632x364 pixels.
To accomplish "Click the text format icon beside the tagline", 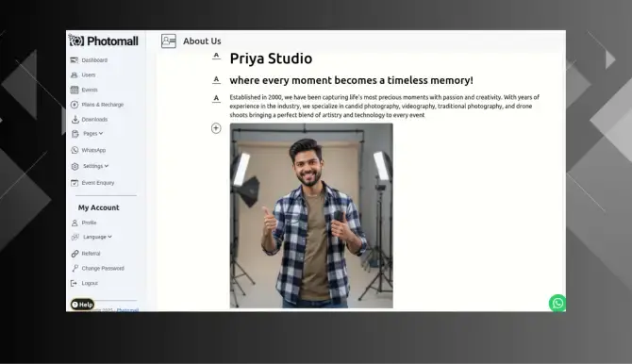I will click(216, 80).
